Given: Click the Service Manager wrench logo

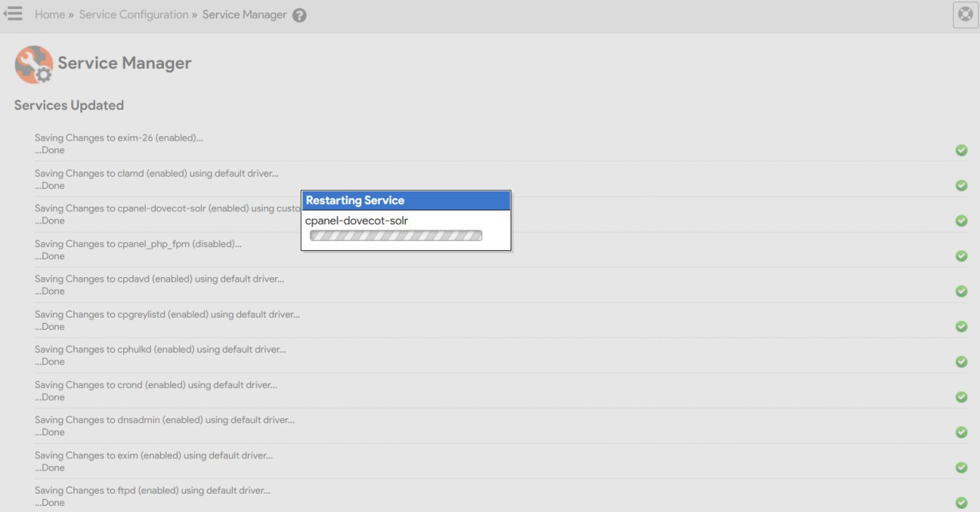Looking at the screenshot, I should [34, 64].
